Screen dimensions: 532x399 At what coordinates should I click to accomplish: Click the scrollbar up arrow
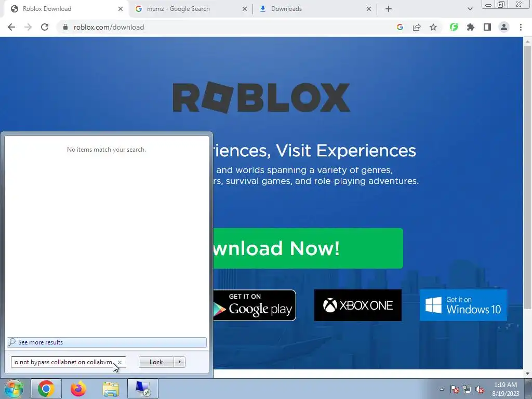point(527,41)
